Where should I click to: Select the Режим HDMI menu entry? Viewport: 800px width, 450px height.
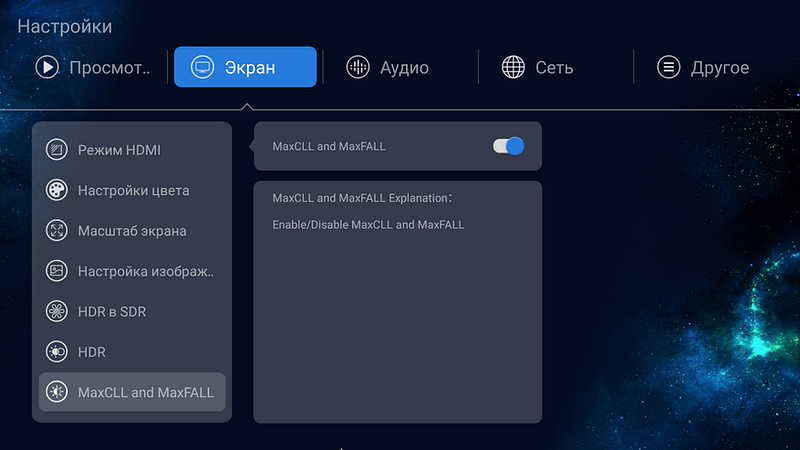[119, 150]
